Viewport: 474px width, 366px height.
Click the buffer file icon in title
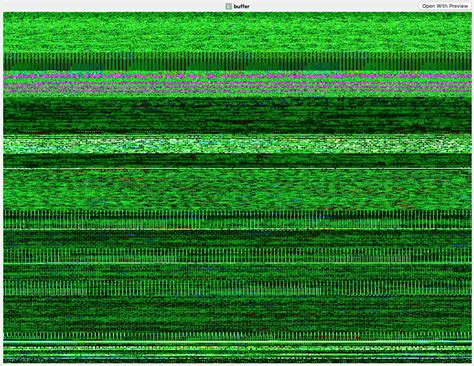(228, 6)
